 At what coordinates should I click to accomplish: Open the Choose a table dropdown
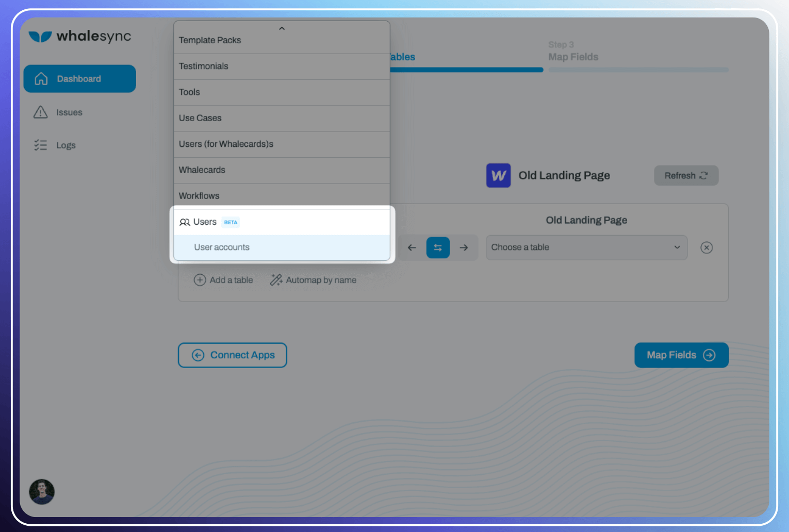[x=586, y=247]
